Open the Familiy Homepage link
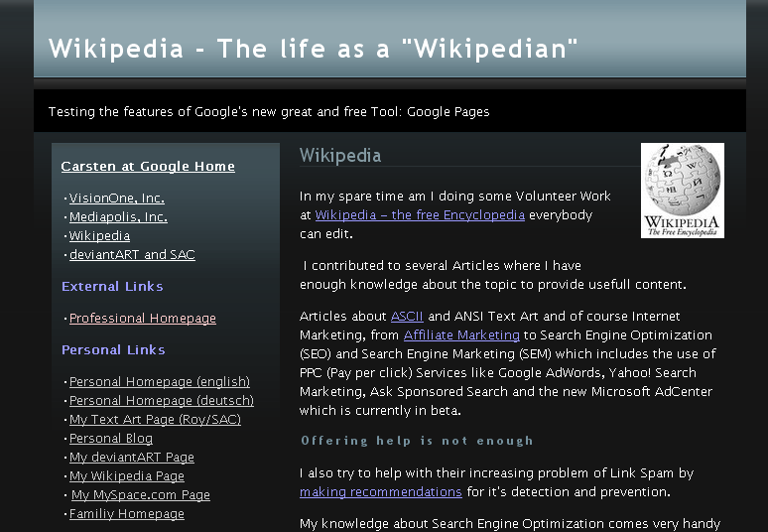The height and width of the screenshot is (532, 768). [x=127, y=514]
